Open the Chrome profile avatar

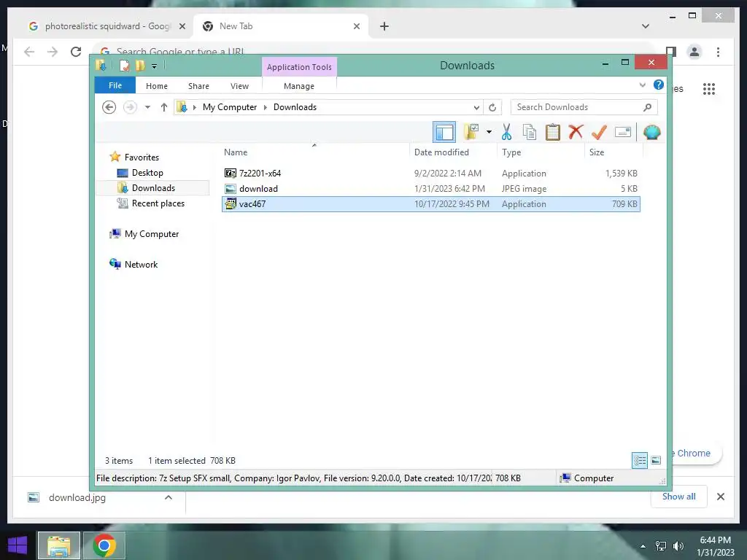coord(694,52)
